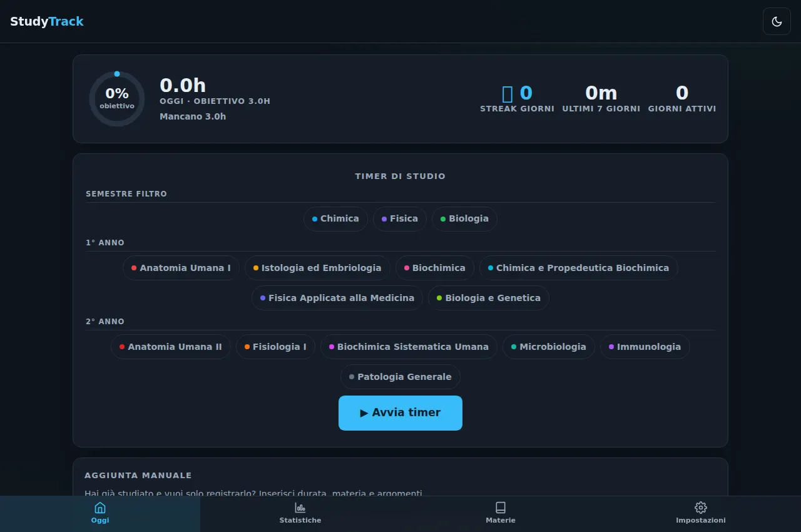
Task: Select the Chimica subject chip
Action: pos(335,219)
